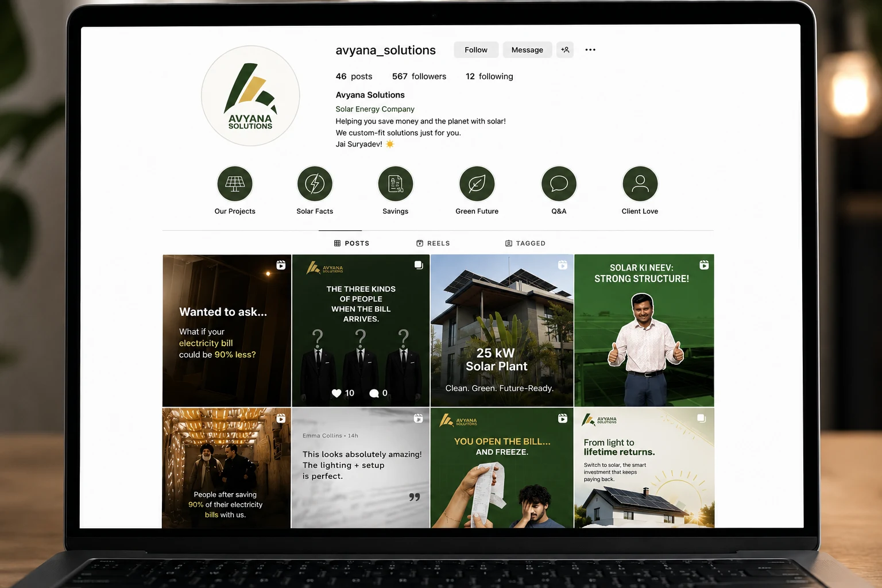
Task: Click the Avyana Solutions profile picture
Action: pos(250,96)
